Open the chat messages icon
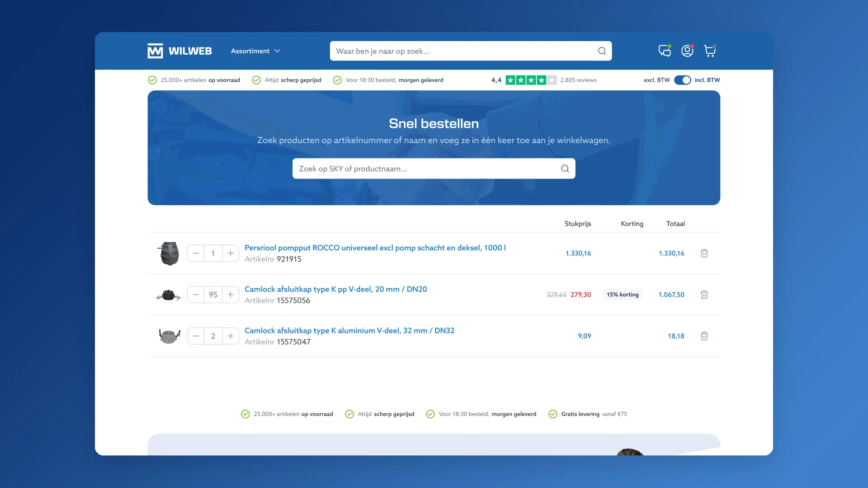Image resolution: width=868 pixels, height=488 pixels. coord(665,51)
